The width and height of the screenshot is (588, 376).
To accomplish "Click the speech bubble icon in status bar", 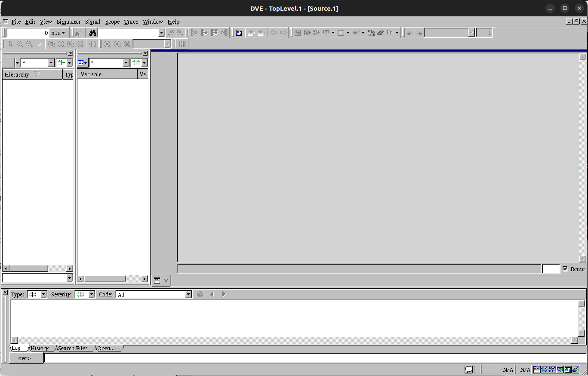I will click(469, 370).
